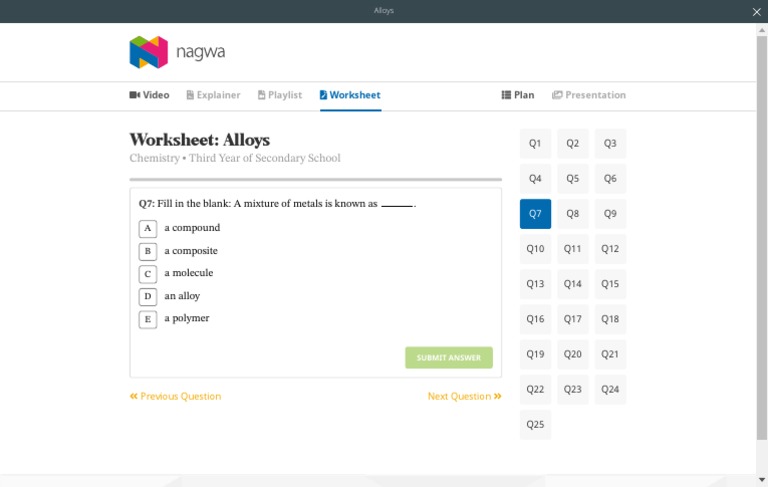Jump to question Q4
Image resolution: width=768 pixels, height=487 pixels.
(535, 179)
